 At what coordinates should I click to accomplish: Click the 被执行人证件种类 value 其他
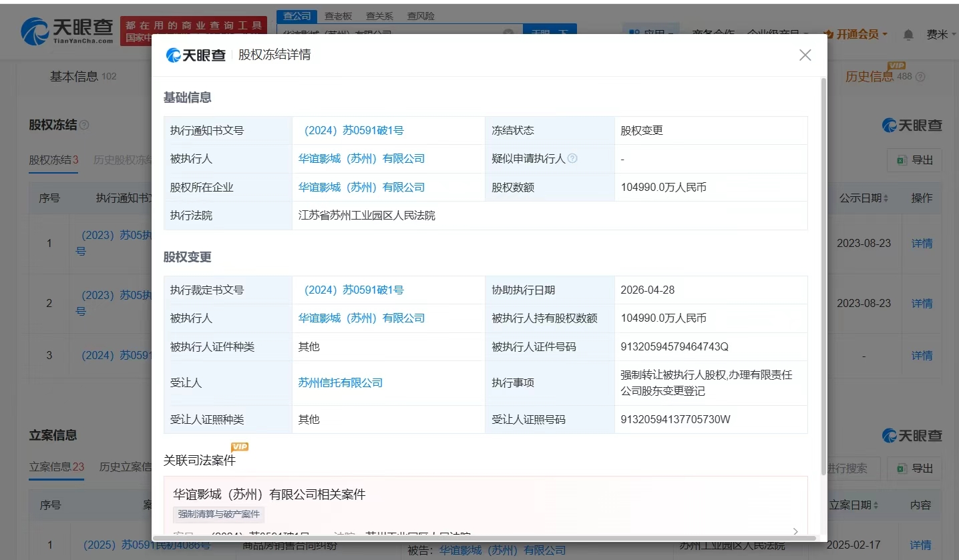(x=309, y=347)
